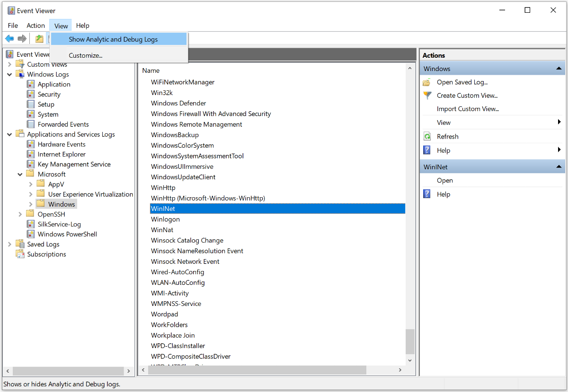This screenshot has height=392, width=568.
Task: Select the Application log icon
Action: 31,84
